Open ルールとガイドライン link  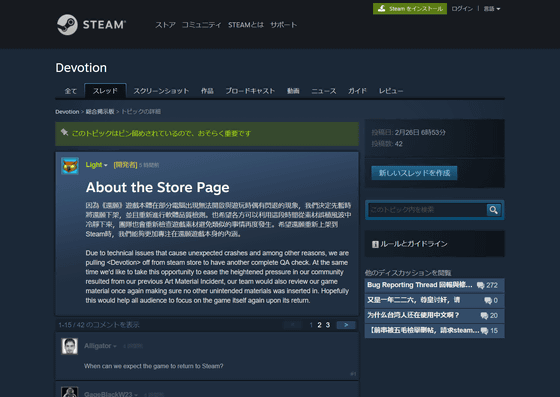[414, 244]
